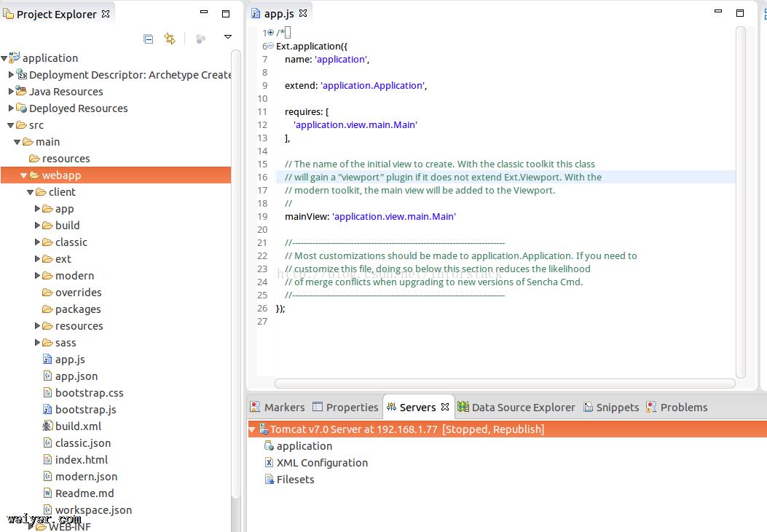This screenshot has width=767, height=532.
Task: Expand the app folder
Action: click(x=38, y=209)
